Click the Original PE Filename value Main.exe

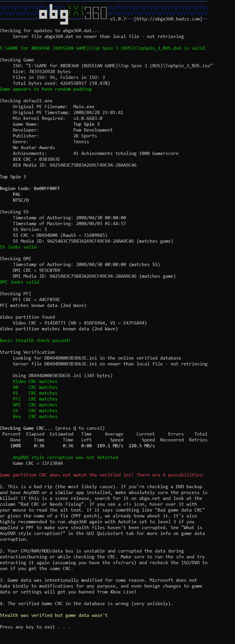point(84,107)
